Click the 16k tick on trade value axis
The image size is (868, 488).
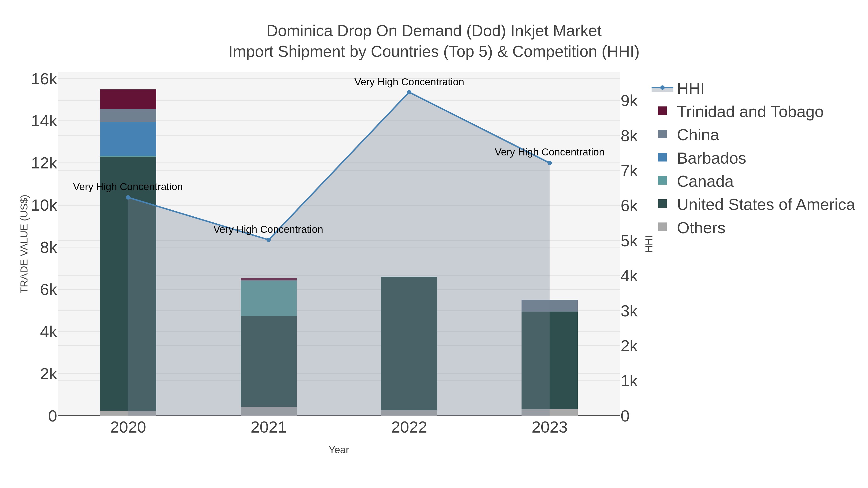tap(44, 80)
